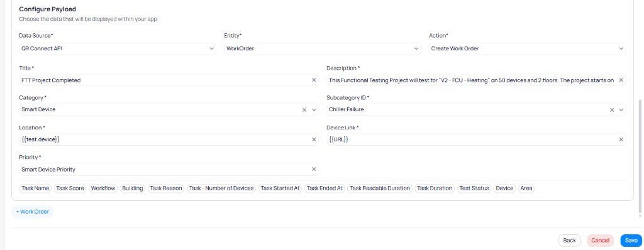This screenshot has height=250, width=644.
Task: Open the Entity dropdown showing WorkOrder
Action: click(x=323, y=48)
